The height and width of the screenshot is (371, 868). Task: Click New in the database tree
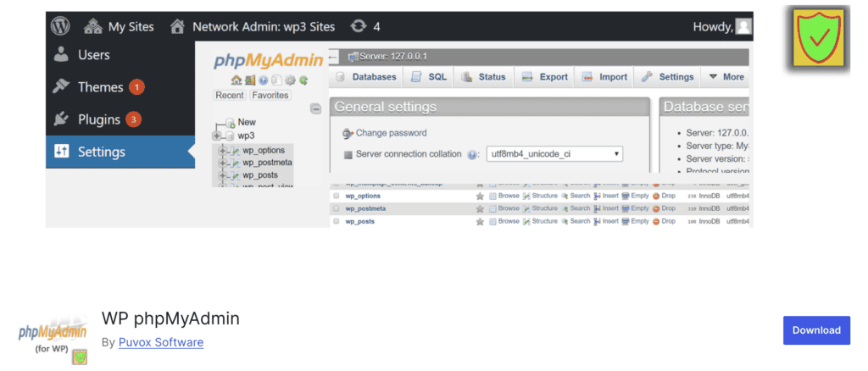247,122
